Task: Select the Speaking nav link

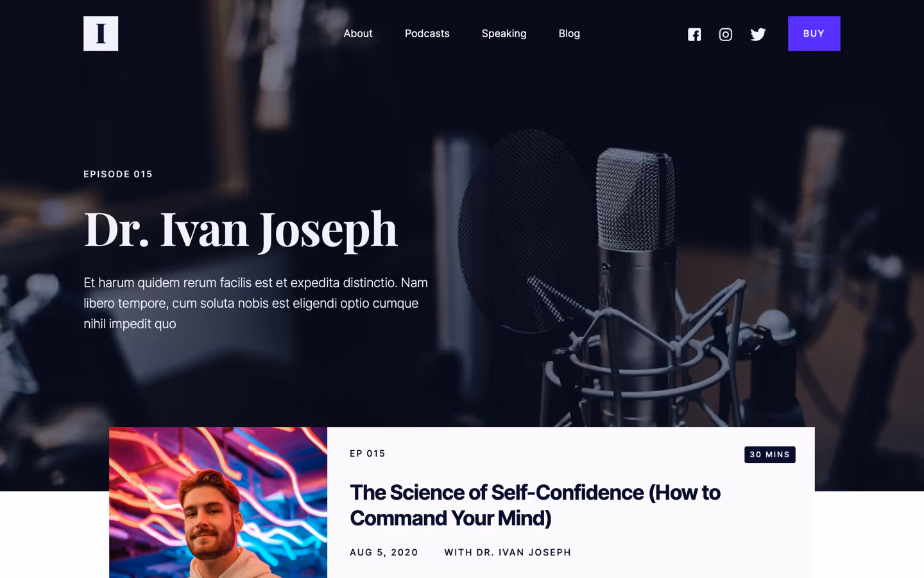Action: click(x=504, y=33)
